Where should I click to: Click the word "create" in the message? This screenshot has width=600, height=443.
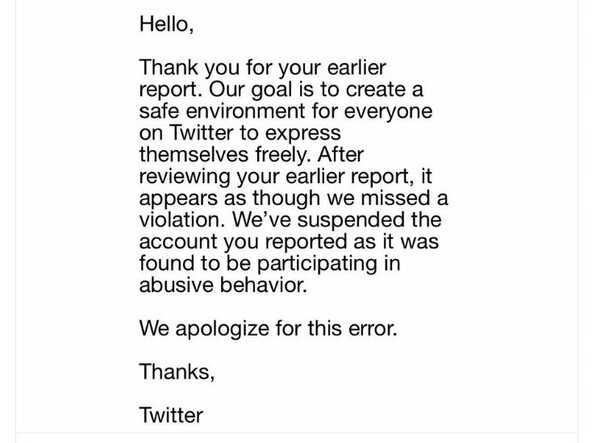point(373,90)
